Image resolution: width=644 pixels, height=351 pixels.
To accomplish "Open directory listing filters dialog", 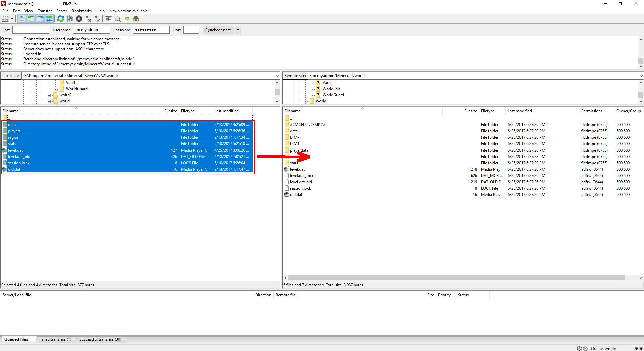I will click(x=108, y=19).
